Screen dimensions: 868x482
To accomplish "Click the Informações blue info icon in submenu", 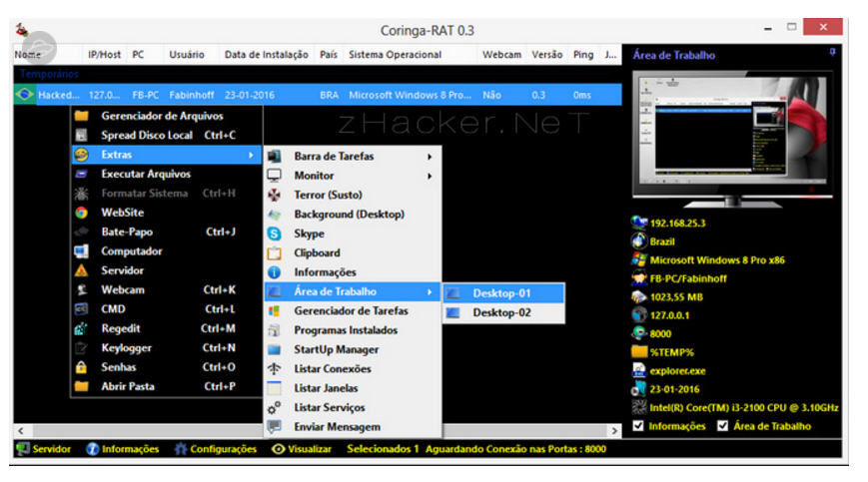I will coord(274,272).
